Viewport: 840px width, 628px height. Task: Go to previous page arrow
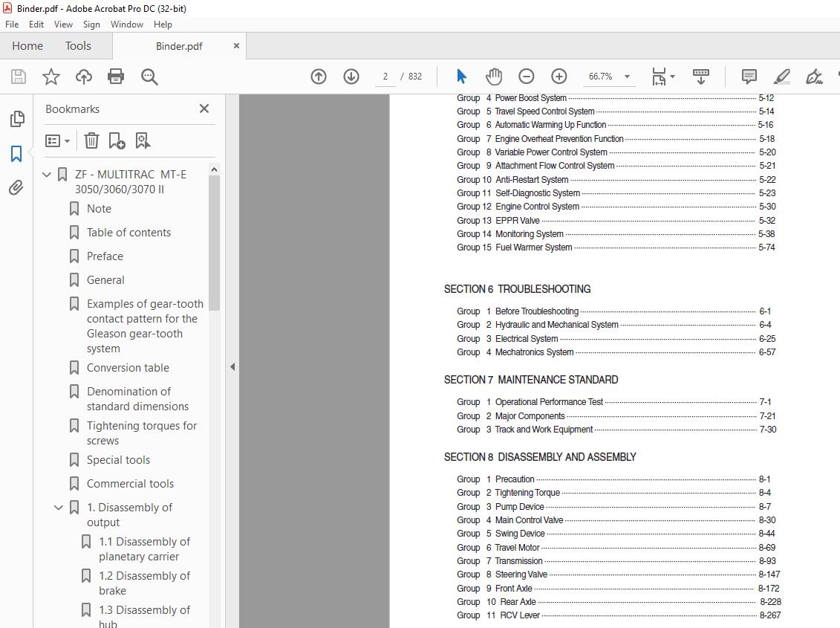point(319,77)
